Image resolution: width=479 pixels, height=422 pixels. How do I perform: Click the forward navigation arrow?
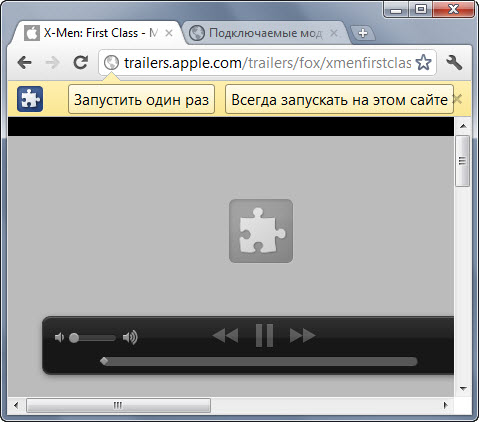52,62
